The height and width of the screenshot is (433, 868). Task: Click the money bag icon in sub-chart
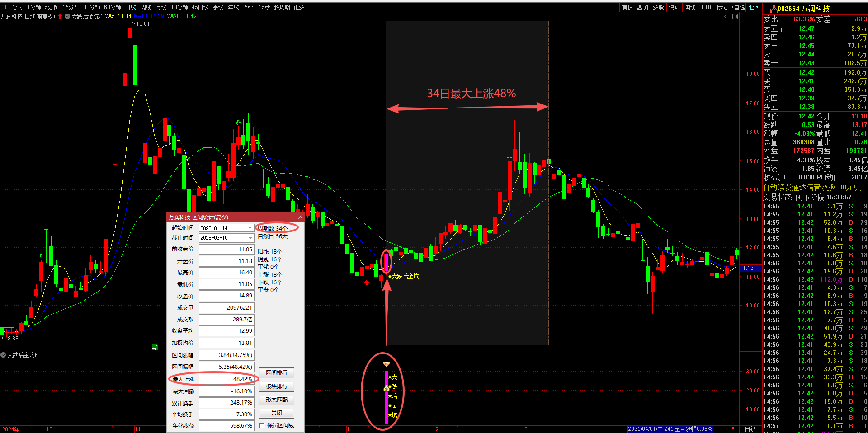(x=386, y=389)
